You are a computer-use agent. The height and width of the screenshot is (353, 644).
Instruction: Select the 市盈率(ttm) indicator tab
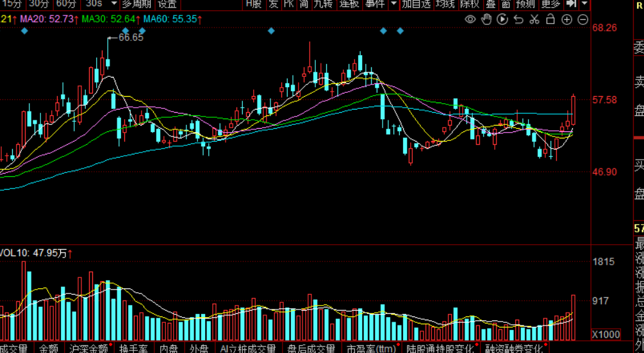click(x=372, y=349)
